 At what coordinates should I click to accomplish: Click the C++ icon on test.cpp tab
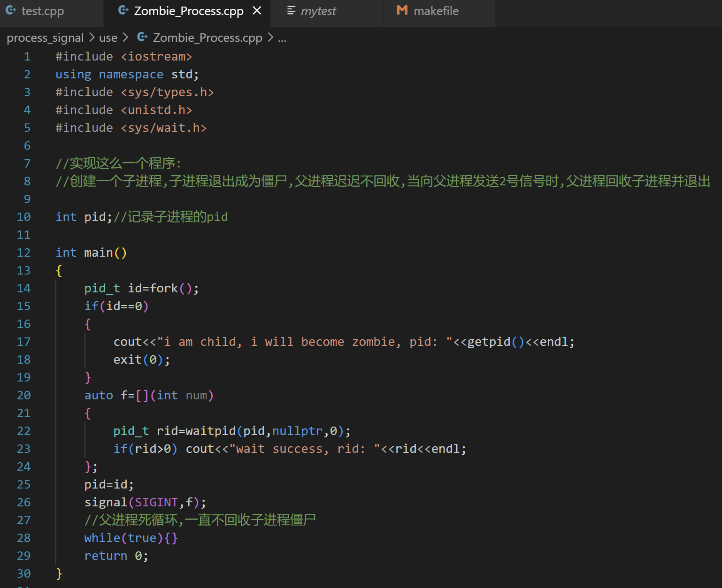(11, 10)
